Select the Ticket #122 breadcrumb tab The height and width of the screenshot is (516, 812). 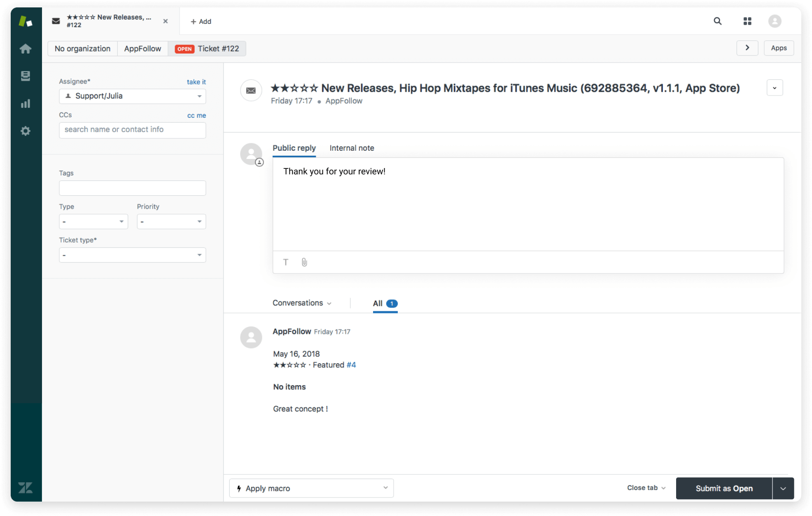pyautogui.click(x=207, y=49)
